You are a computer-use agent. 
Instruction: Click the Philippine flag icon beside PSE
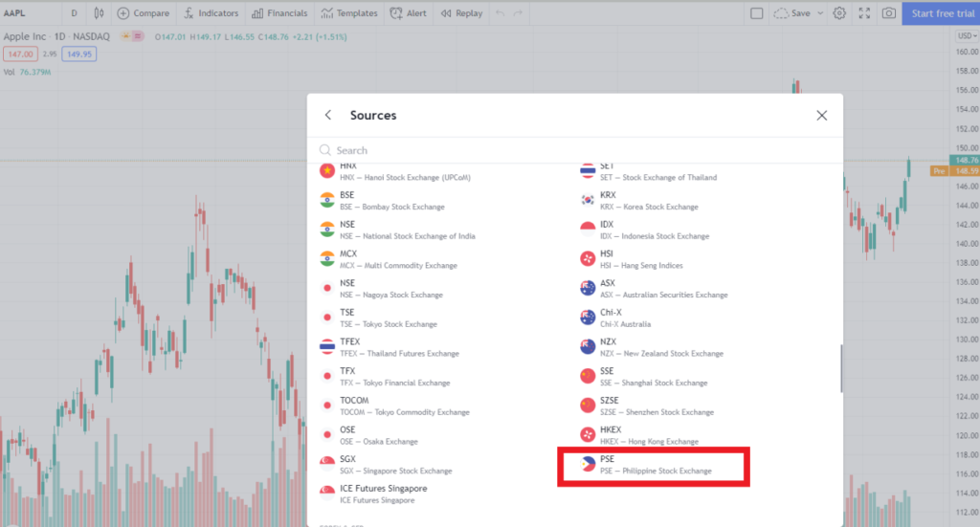(x=588, y=464)
